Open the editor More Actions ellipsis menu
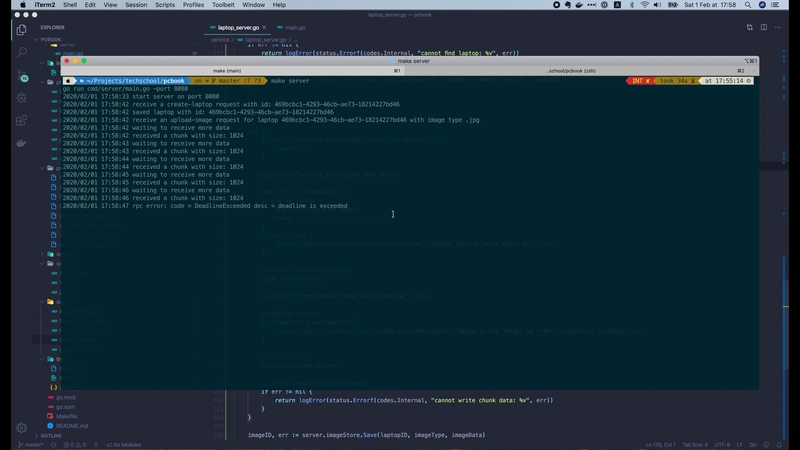 click(x=778, y=28)
